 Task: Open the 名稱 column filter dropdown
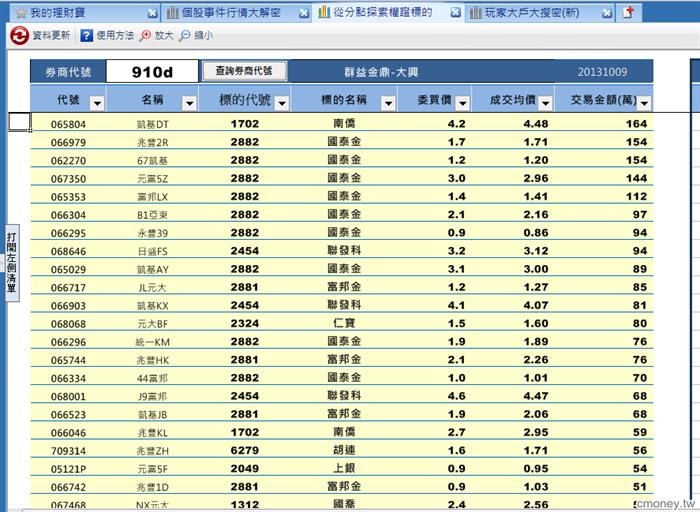pos(189,104)
